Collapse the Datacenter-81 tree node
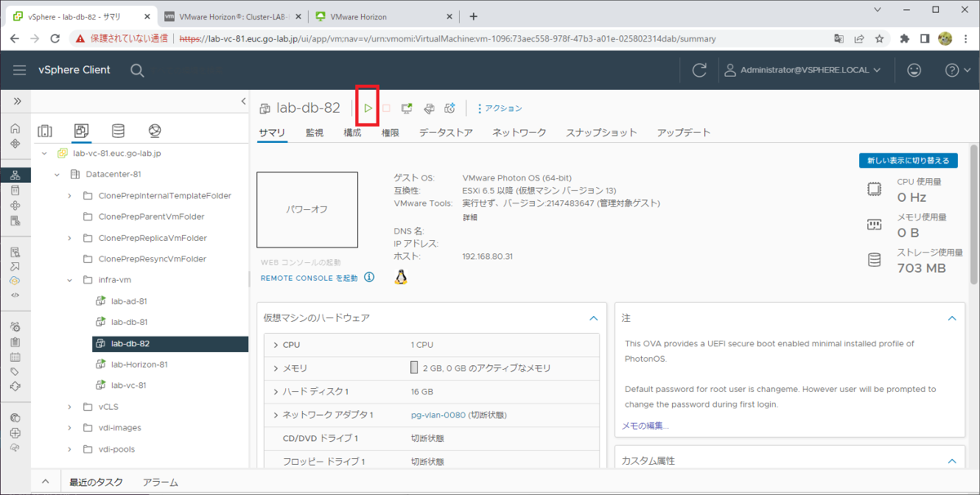The width and height of the screenshot is (980, 495). point(57,174)
